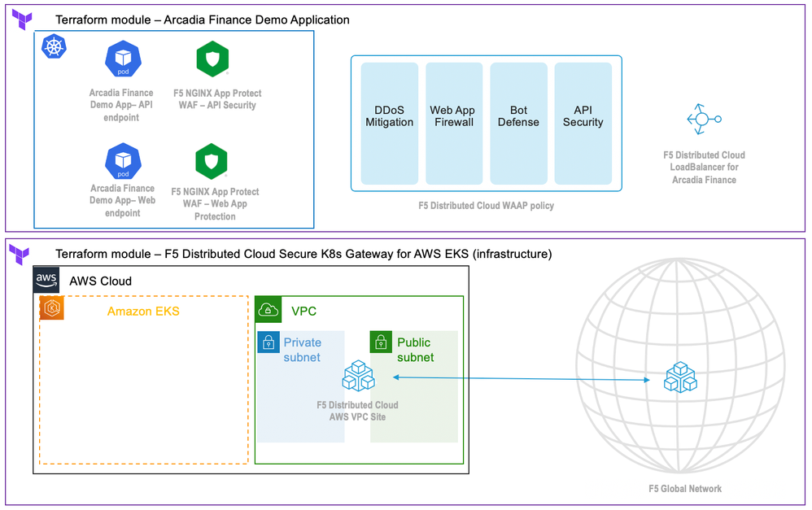Image resolution: width=812 pixels, height=510 pixels.
Task: Click the 'Arcadia Finance Demo App– API endpoint' label
Action: 121,105
